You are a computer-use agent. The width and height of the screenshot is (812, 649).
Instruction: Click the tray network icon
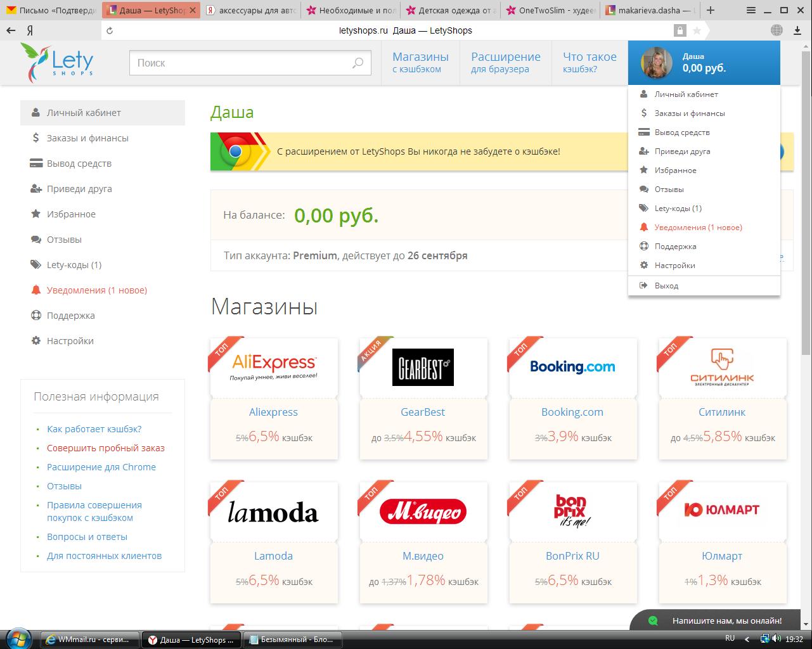pos(765,639)
